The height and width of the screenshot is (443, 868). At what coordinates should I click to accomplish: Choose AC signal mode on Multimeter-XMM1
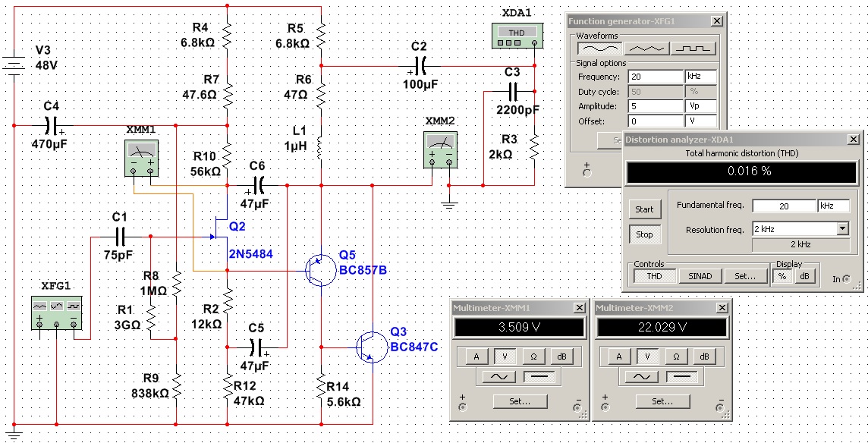pyautogui.click(x=499, y=377)
